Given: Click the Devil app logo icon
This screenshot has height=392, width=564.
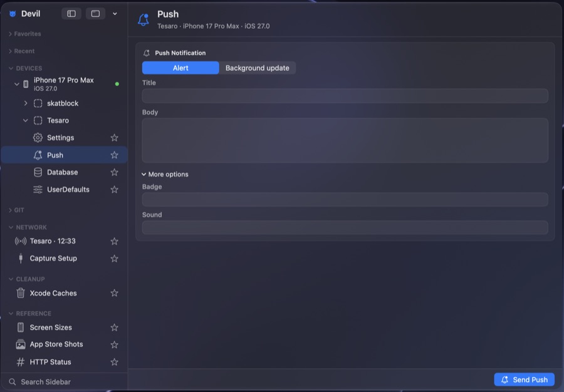Looking at the screenshot, I should (13, 14).
